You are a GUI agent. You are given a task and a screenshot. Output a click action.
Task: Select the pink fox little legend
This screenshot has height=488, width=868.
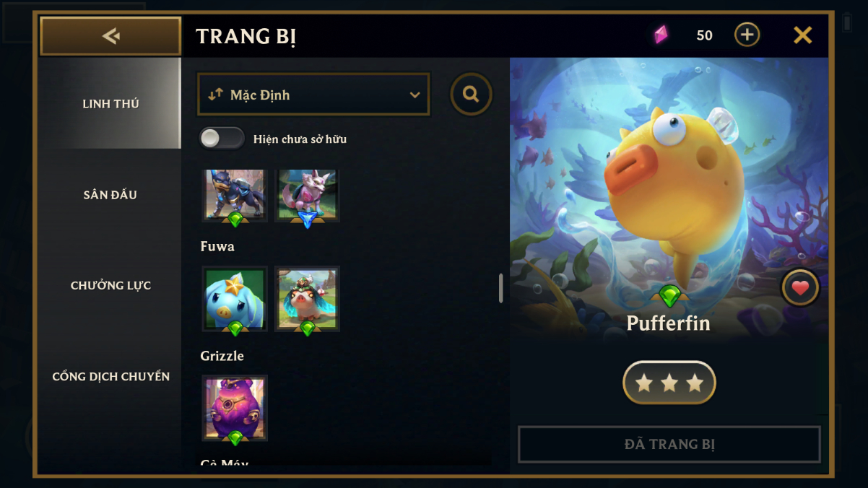[x=307, y=196]
